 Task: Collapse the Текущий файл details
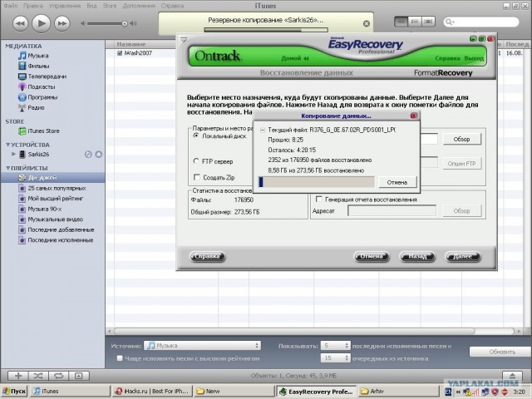263,130
